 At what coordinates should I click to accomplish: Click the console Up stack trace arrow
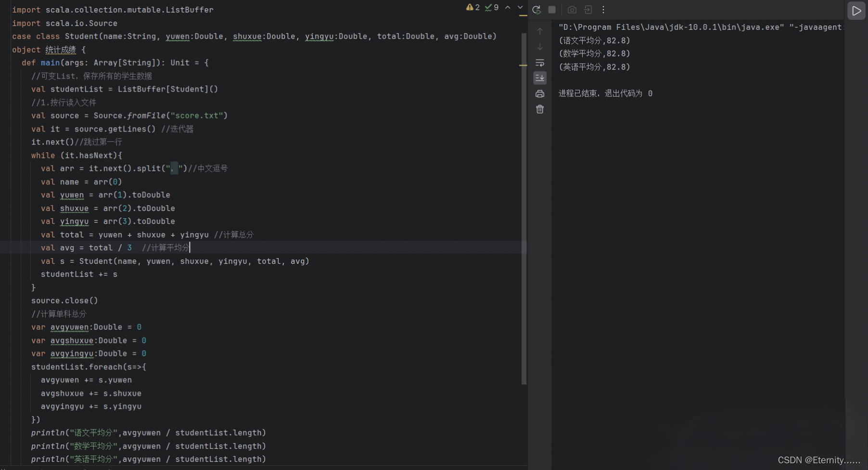[540, 31]
